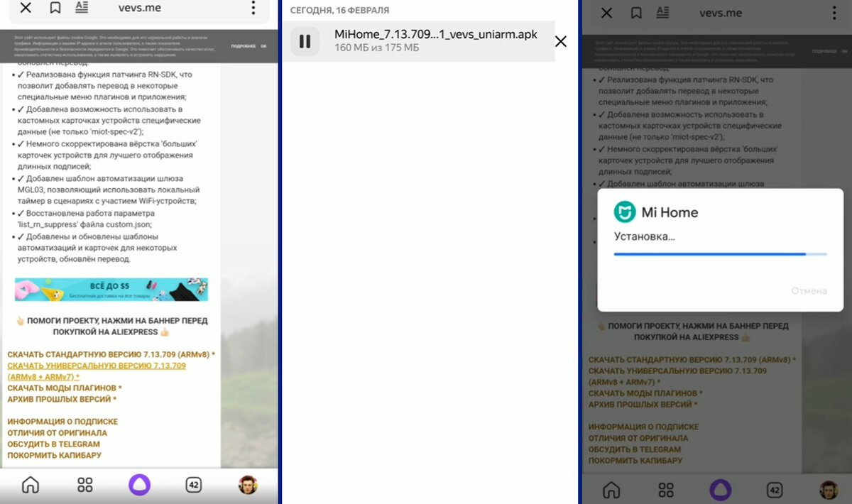Close the browser tab in the right screen

pyautogui.click(x=606, y=13)
